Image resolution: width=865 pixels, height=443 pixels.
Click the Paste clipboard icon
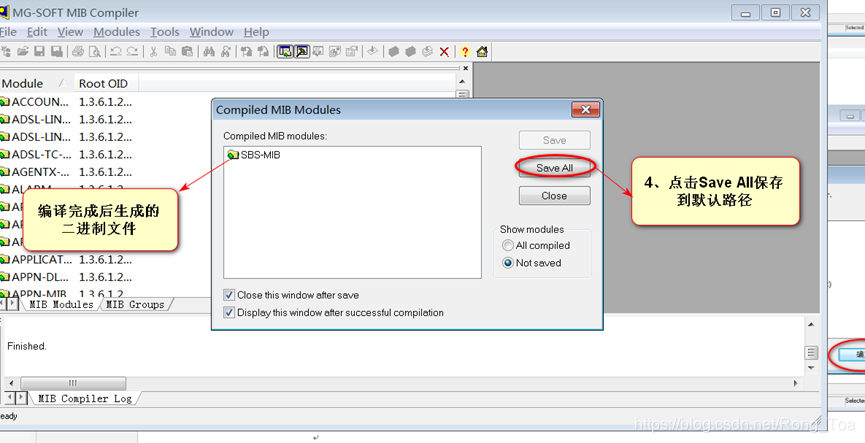click(x=187, y=51)
